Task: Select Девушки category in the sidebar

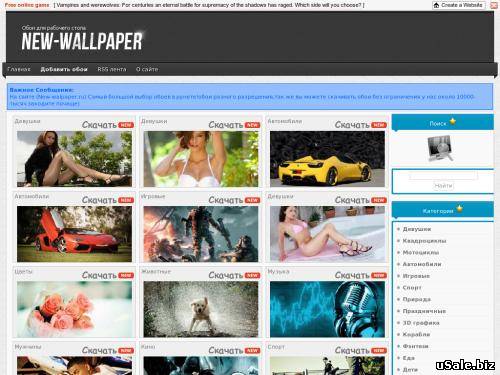Action: (417, 229)
